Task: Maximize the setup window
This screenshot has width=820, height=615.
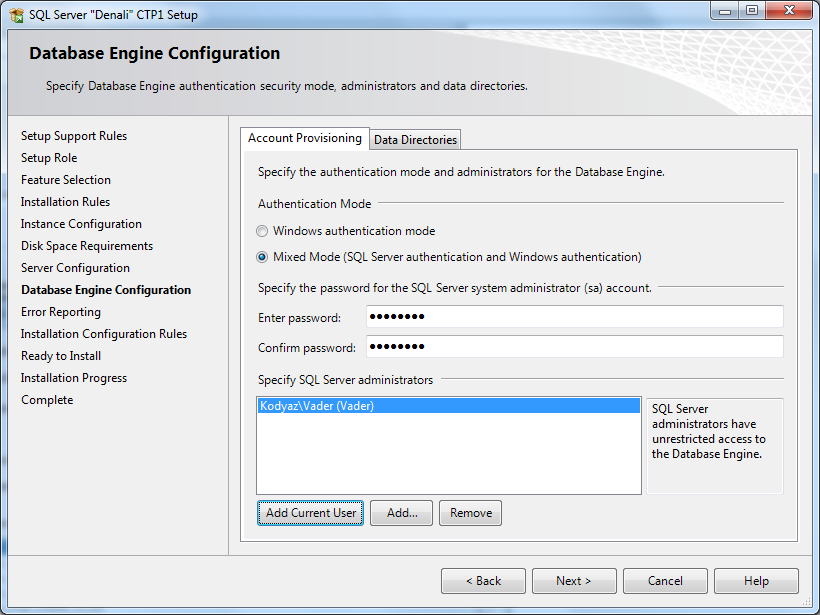Action: (x=752, y=10)
